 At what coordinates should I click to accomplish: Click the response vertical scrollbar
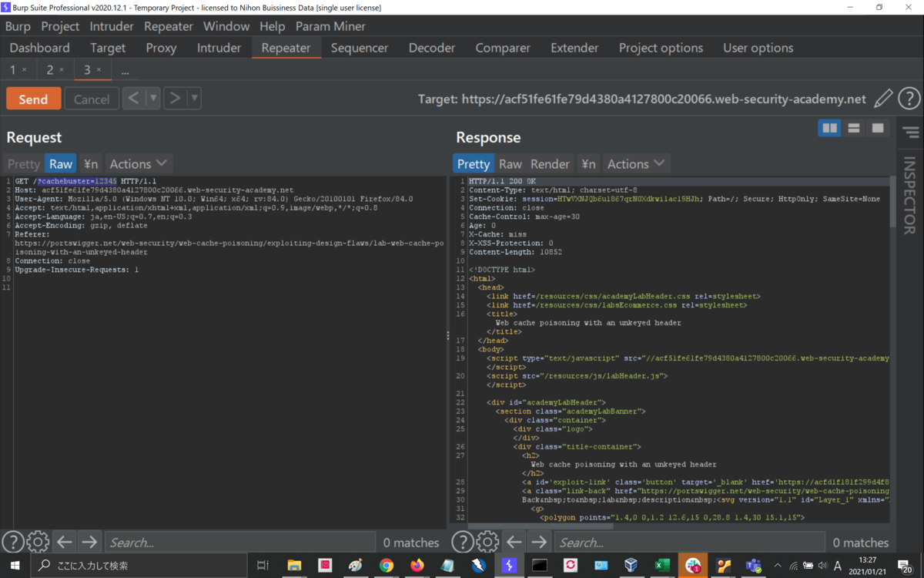tap(892, 202)
